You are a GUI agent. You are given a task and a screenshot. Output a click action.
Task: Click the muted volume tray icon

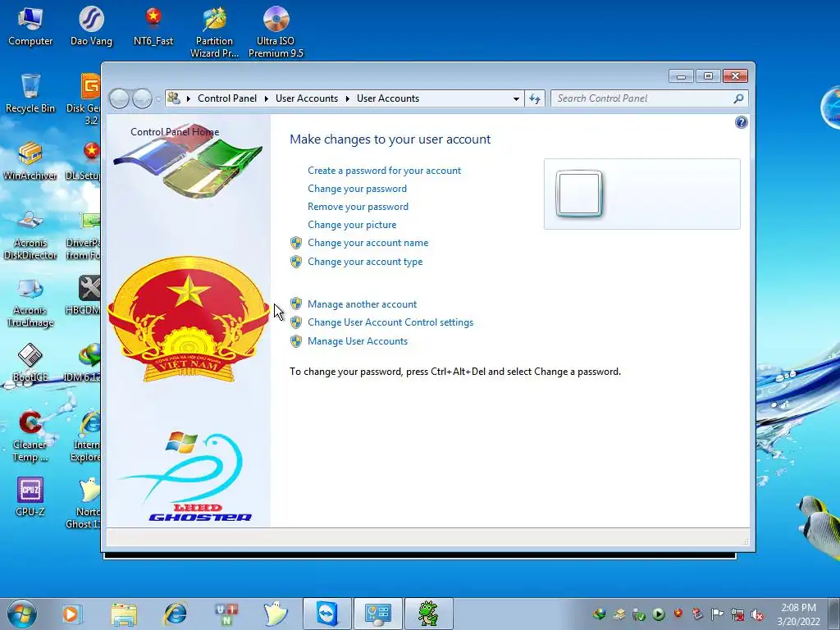tap(757, 614)
